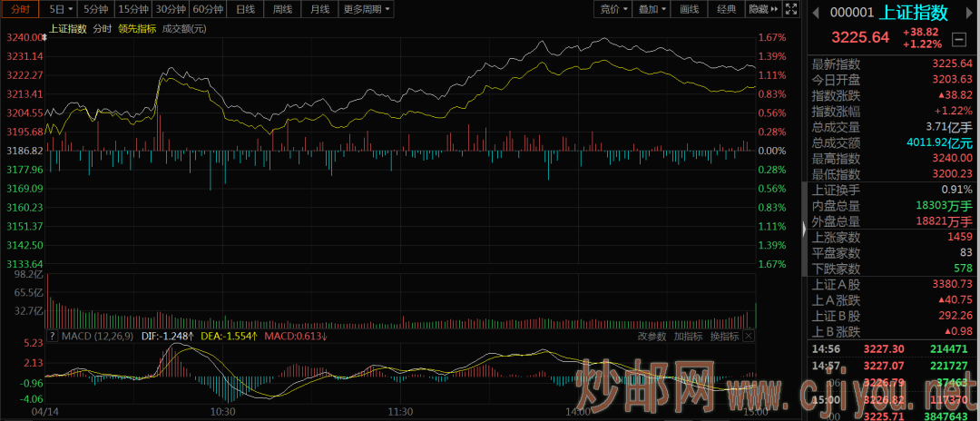Go to previous stock with left arrow
This screenshot has width=980, height=421.
[814, 12]
